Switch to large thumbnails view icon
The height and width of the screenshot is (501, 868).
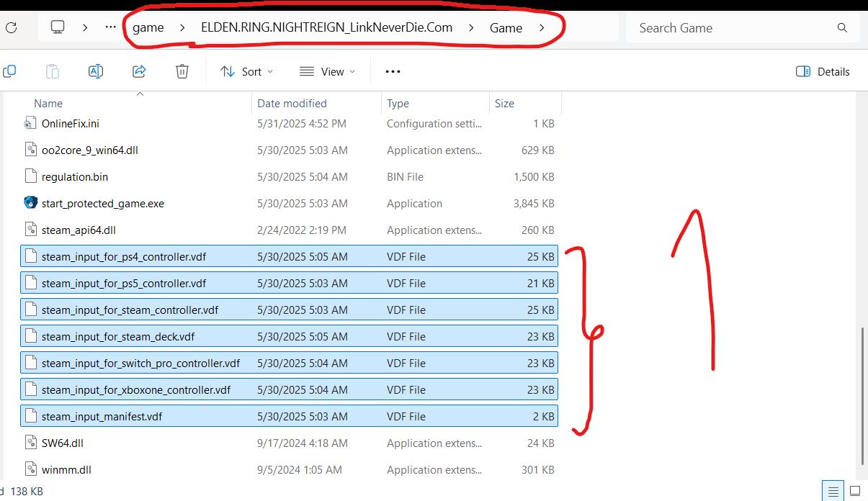(x=855, y=492)
